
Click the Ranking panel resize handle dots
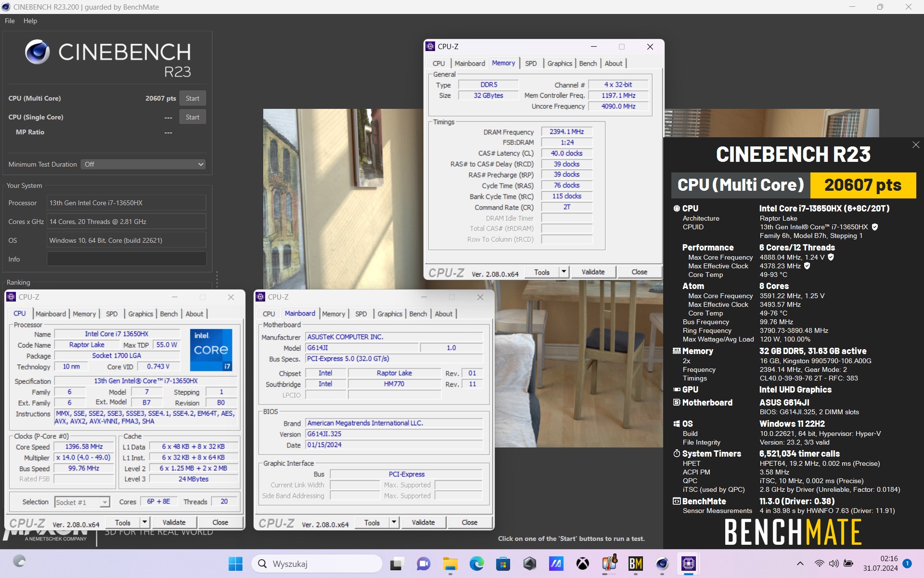[217, 279]
